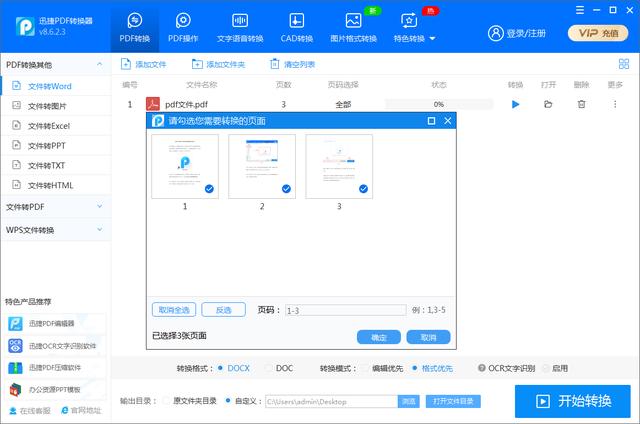Open the PDF转换 tab

[x=135, y=28]
